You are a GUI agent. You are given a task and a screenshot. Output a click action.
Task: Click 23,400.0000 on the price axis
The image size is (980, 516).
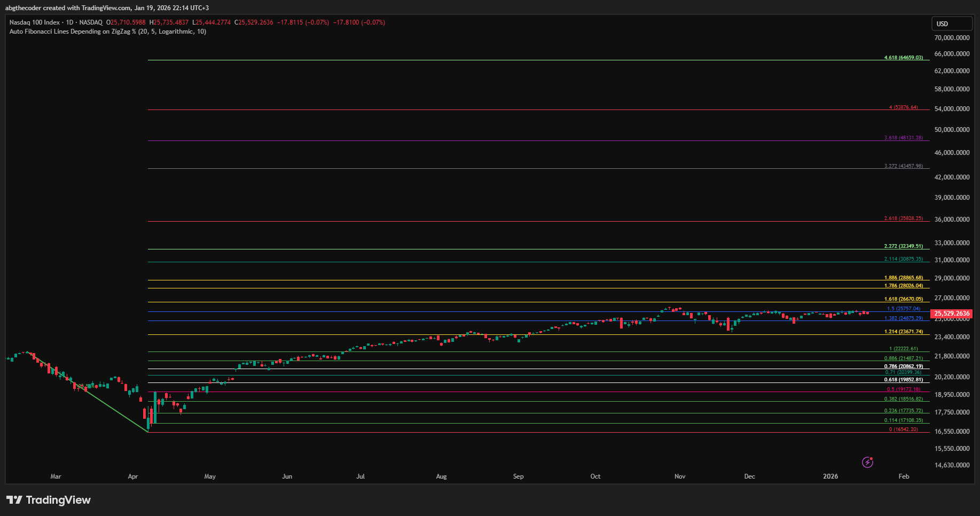pyautogui.click(x=952, y=337)
